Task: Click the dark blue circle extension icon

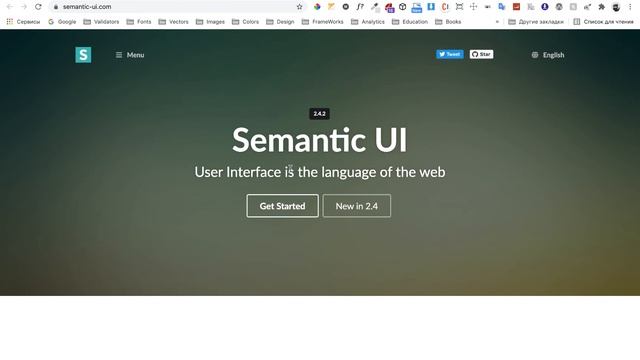Action: (x=544, y=7)
